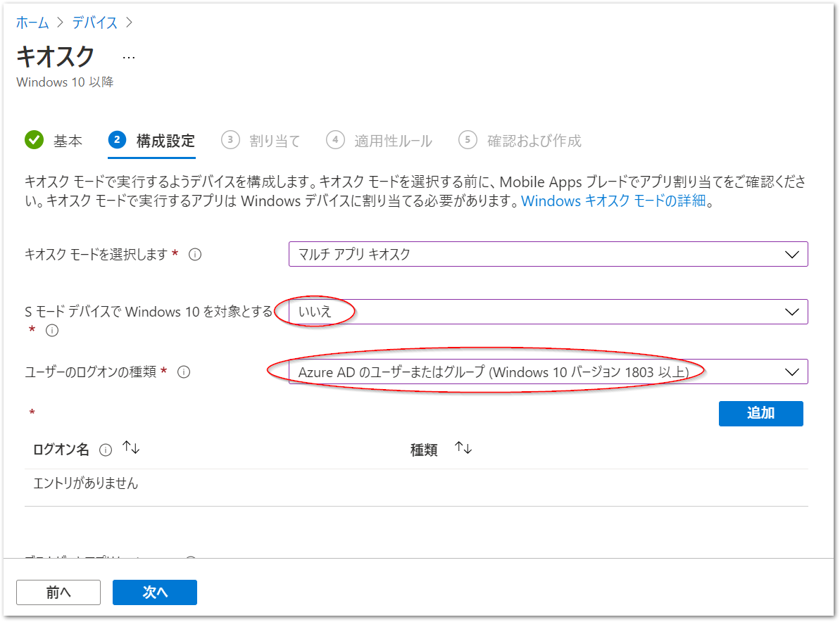Click the green checkmark on the 基本 step
The width and height of the screenshot is (840, 622).
coord(34,140)
